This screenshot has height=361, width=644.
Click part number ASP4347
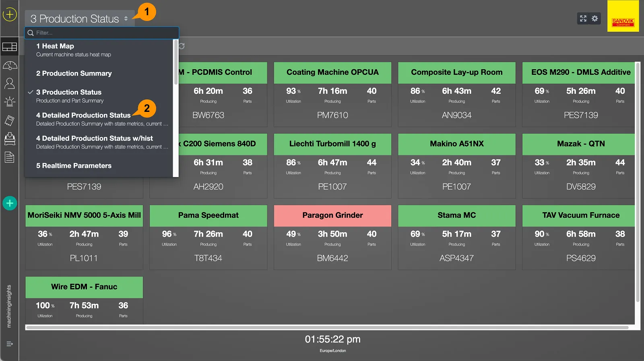pos(456,258)
